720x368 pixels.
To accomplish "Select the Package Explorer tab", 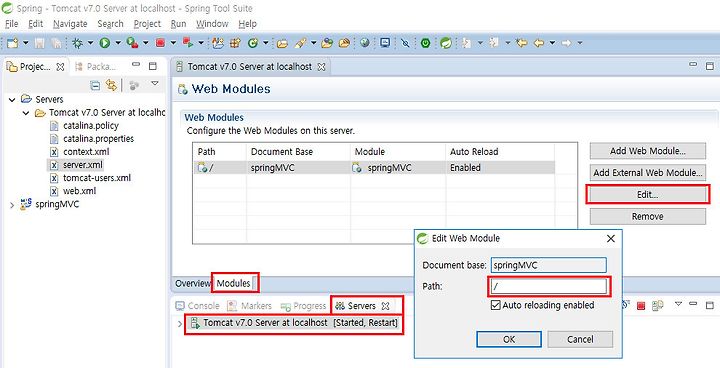I will coord(96,67).
